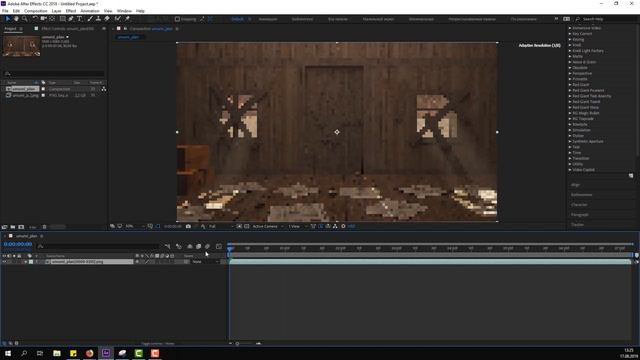Open the viewer magnification 50% dropdown
The height and width of the screenshot is (360, 640).
pyautogui.click(x=135, y=226)
